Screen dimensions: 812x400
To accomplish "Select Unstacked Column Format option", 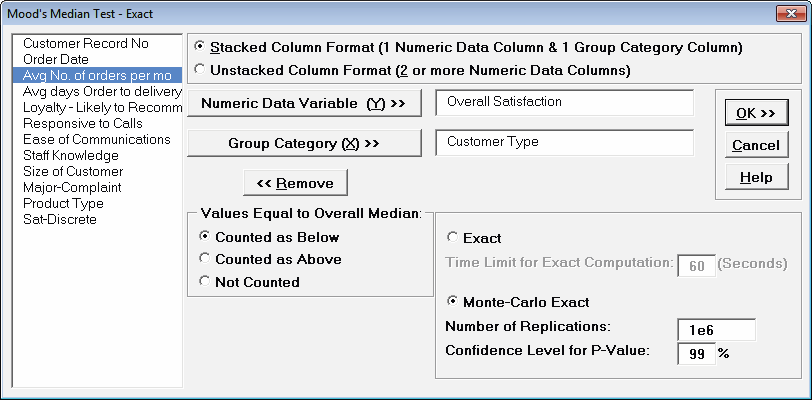I will coord(201,71).
